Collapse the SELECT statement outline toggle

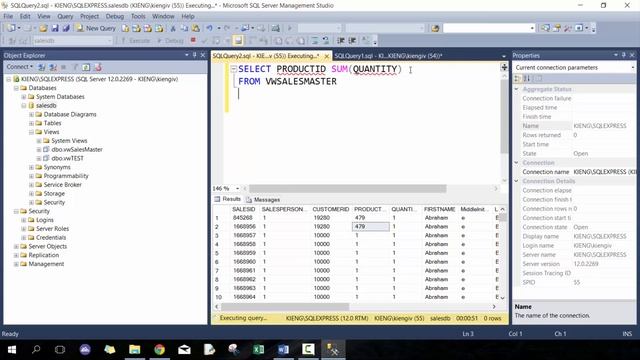pos(233,69)
